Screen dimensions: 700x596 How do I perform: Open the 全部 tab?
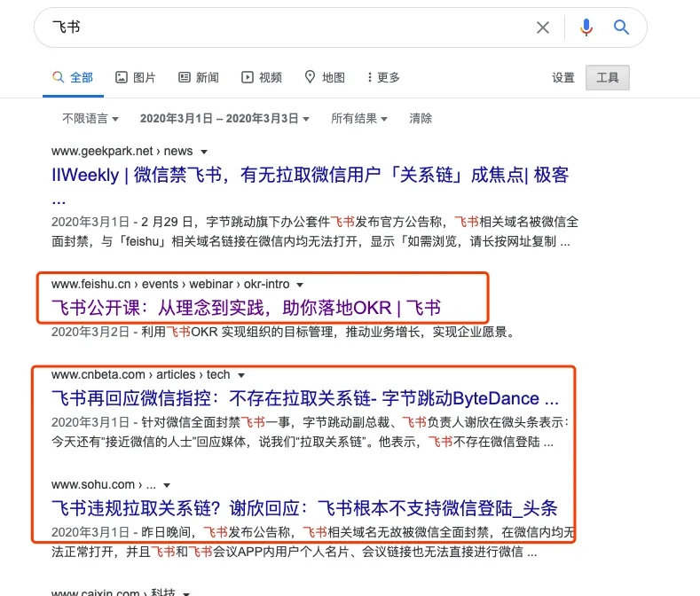(x=74, y=78)
